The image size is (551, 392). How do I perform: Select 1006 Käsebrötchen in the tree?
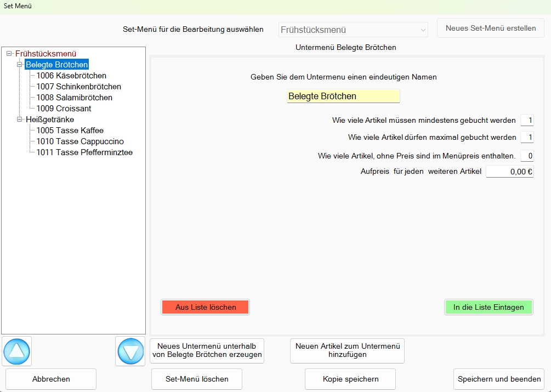71,76
